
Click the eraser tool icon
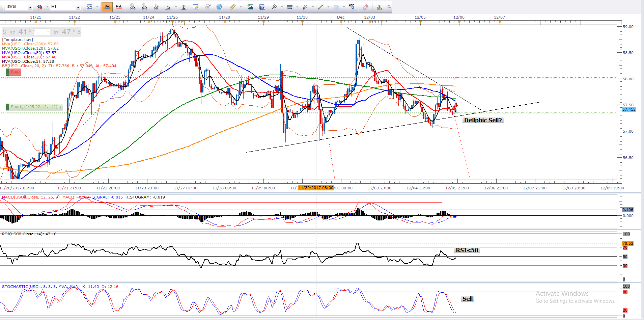coord(365,7)
